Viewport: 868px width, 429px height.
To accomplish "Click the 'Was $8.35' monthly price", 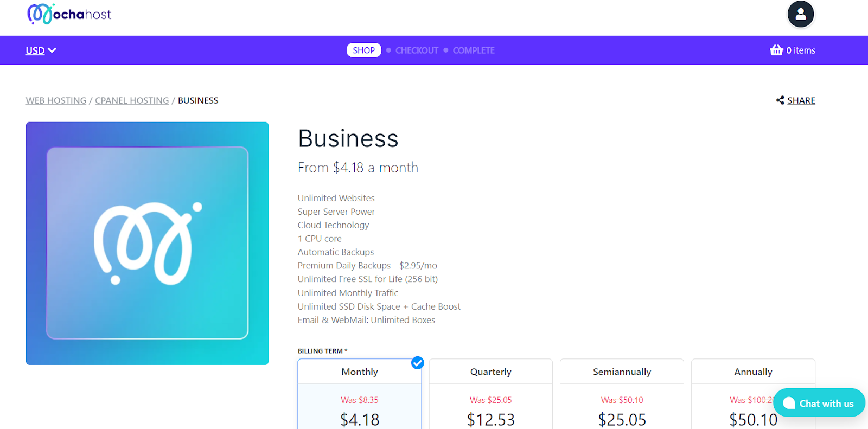I will coord(360,400).
